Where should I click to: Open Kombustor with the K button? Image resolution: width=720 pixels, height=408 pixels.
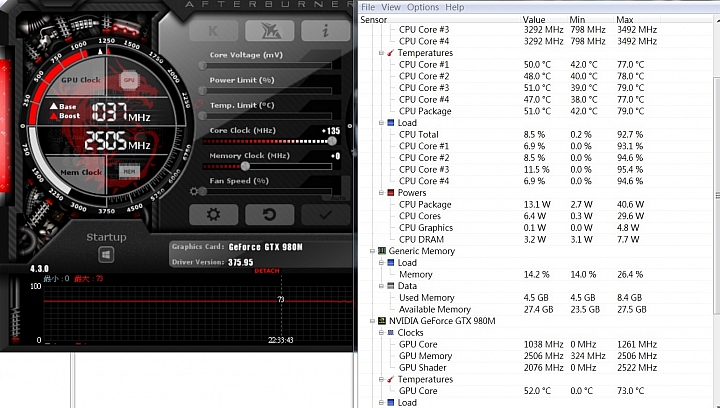(214, 31)
